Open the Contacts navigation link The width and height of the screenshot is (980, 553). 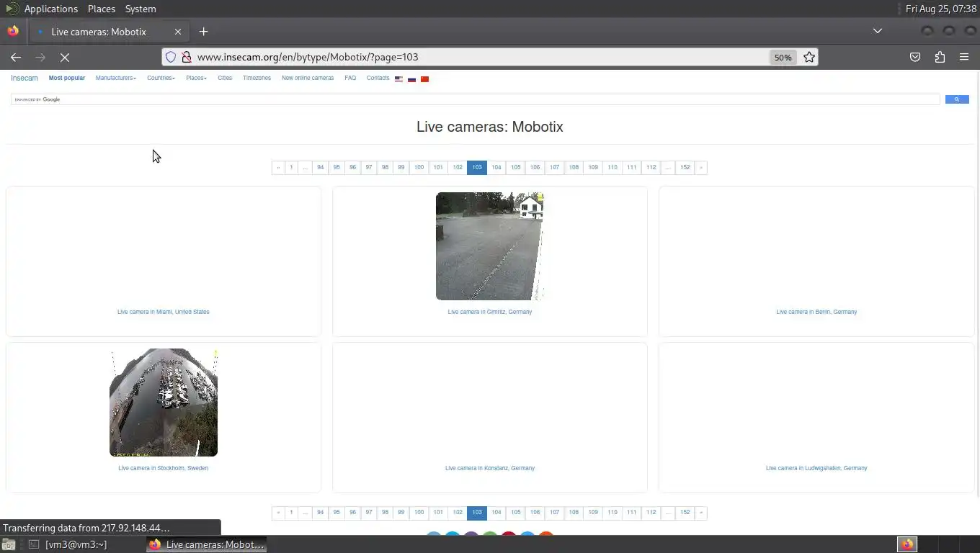[x=378, y=78]
